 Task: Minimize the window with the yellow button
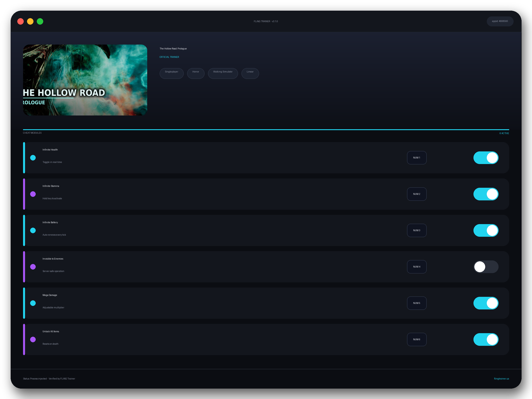pos(30,22)
